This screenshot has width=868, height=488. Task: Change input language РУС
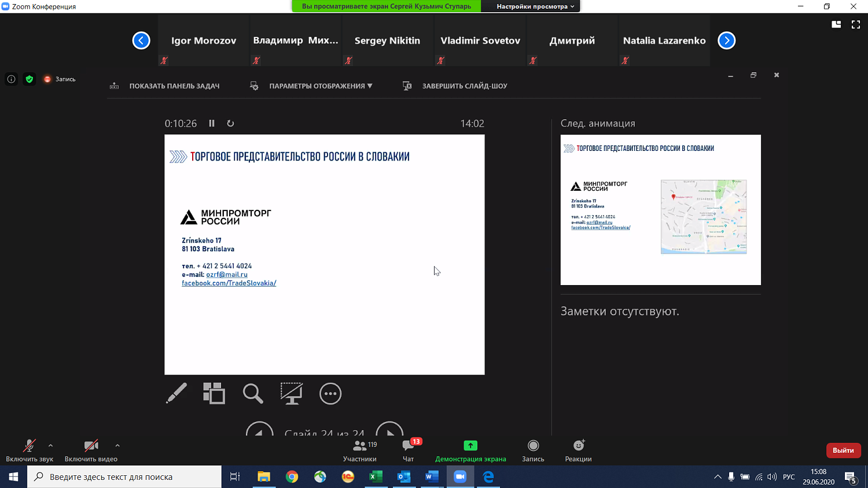click(x=789, y=477)
